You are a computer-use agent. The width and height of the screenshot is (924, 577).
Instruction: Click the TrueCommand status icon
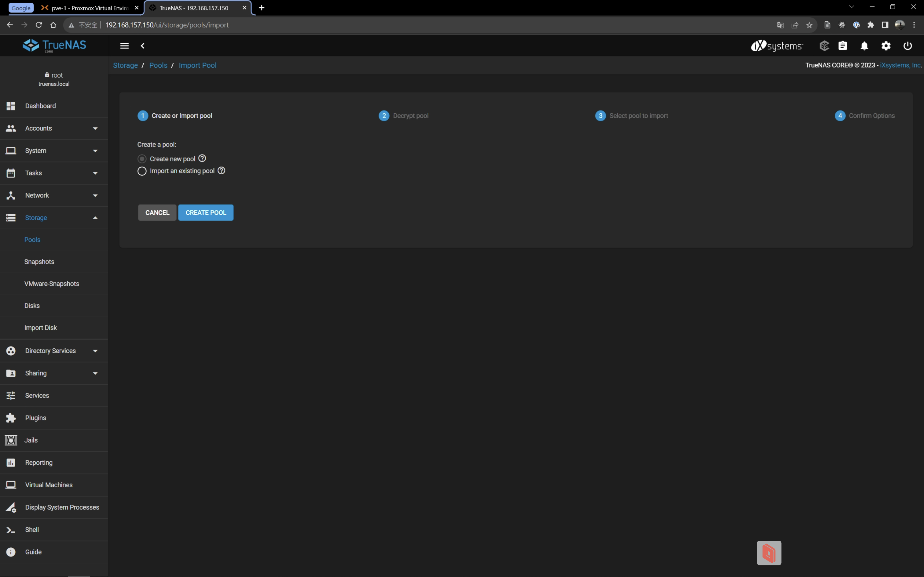tap(824, 46)
